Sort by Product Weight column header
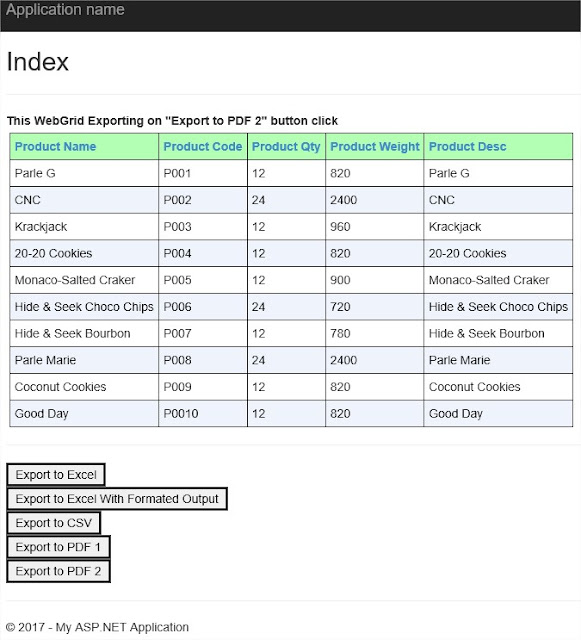 [375, 147]
